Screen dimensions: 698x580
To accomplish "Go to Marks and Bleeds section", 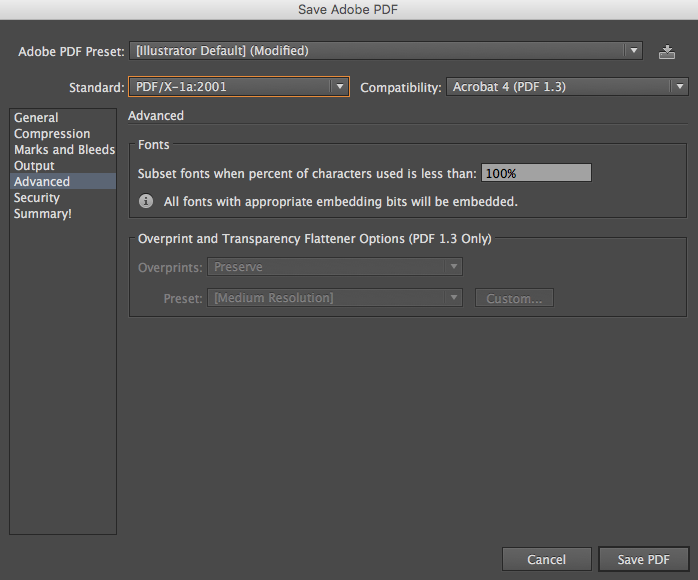I will pyautogui.click(x=63, y=150).
